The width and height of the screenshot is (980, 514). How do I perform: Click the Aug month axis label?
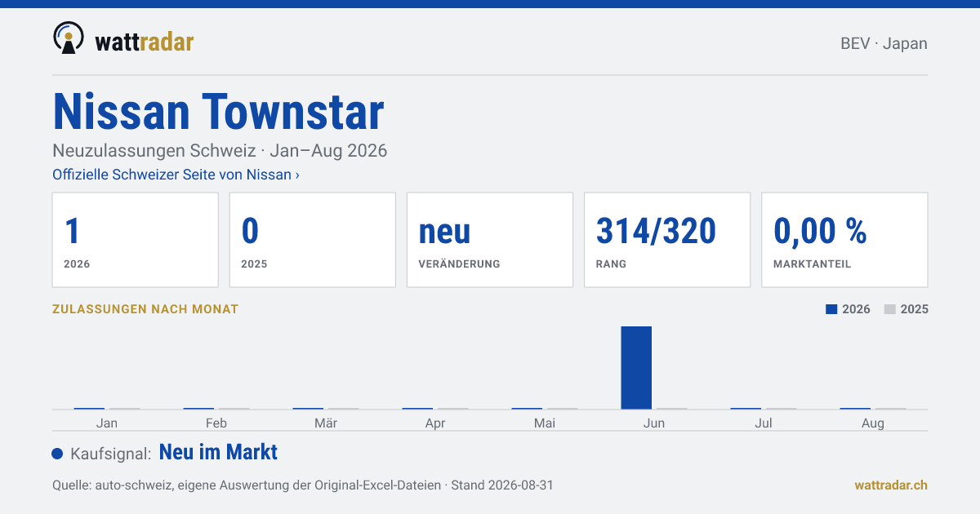873,423
